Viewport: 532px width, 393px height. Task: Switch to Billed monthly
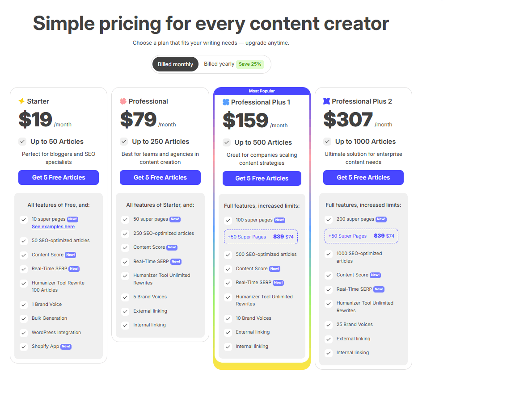[x=175, y=64]
